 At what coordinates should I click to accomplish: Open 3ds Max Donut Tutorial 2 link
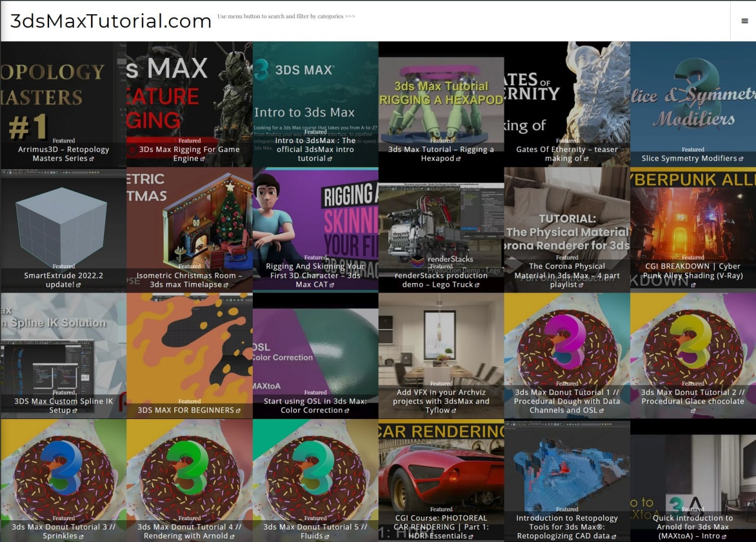click(x=693, y=401)
